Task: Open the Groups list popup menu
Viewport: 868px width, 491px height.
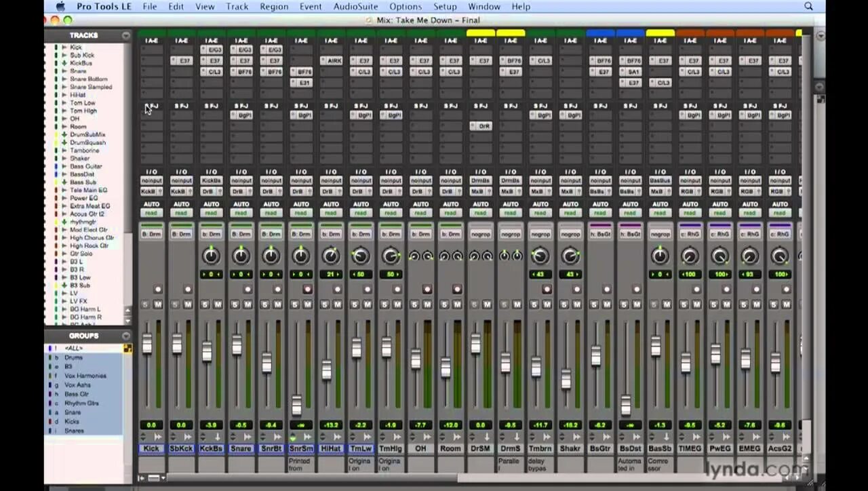Action: [x=126, y=336]
